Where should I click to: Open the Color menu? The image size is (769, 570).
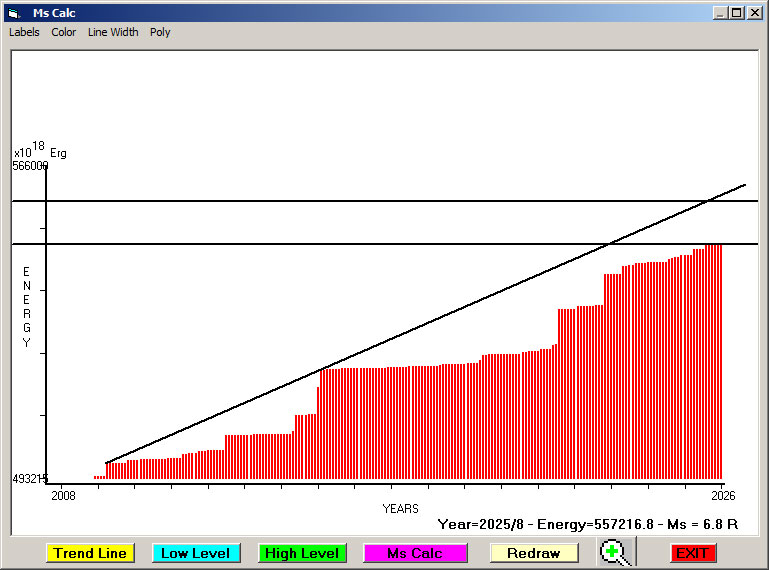64,32
